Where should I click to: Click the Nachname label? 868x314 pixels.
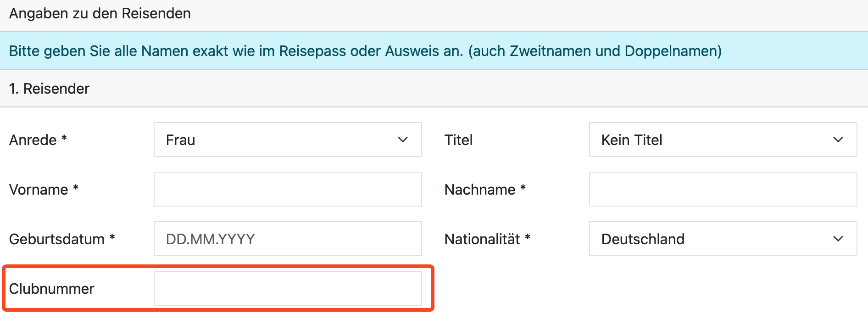pyautogui.click(x=480, y=190)
